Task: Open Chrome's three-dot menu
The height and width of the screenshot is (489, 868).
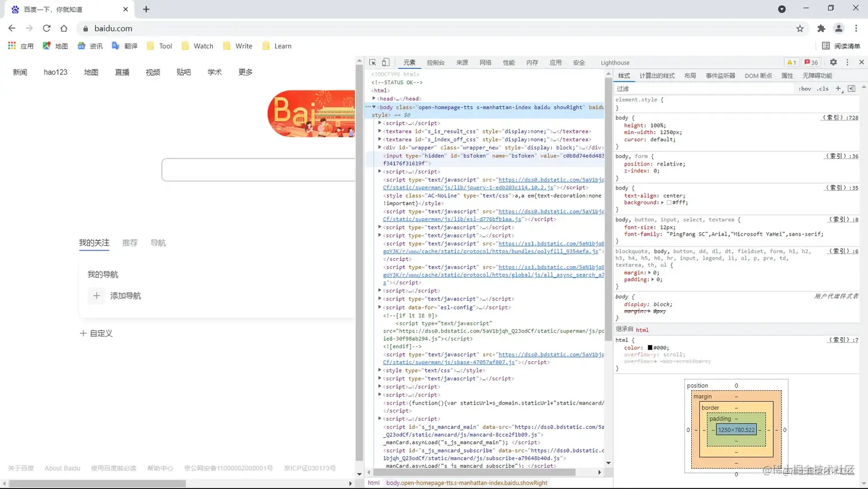Action: tap(856, 28)
